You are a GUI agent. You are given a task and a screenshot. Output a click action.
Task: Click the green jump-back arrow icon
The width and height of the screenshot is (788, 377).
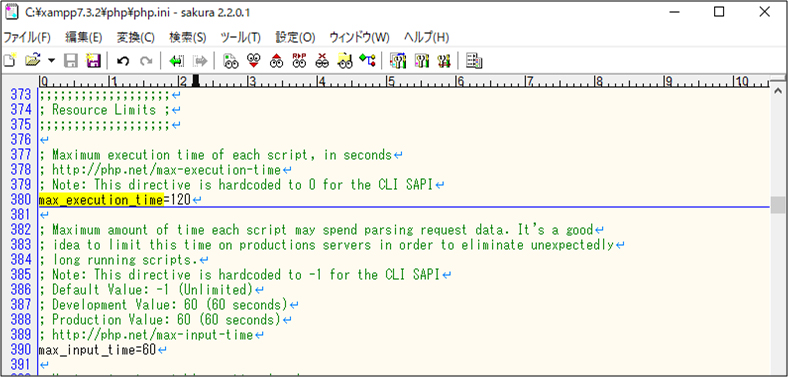coord(176,61)
